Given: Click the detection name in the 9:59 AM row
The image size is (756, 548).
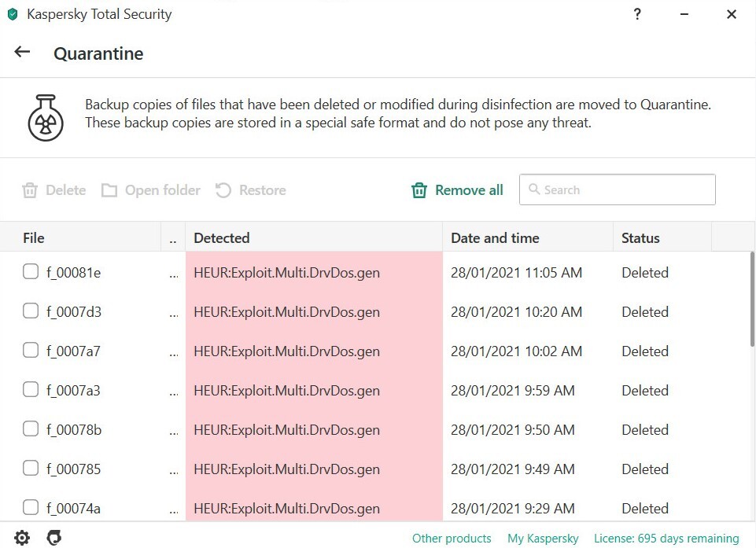Looking at the screenshot, I should coord(287,391).
